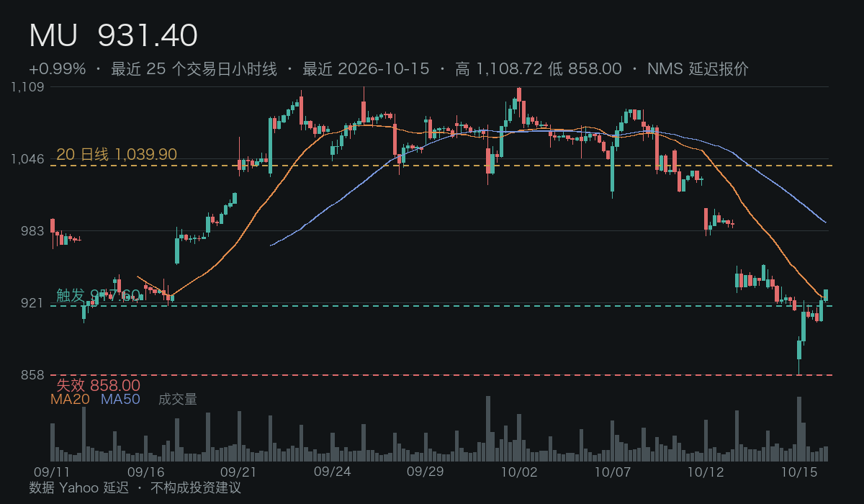Select the 09/24 date axis label
Viewport: 864px width, 504px height.
point(333,472)
